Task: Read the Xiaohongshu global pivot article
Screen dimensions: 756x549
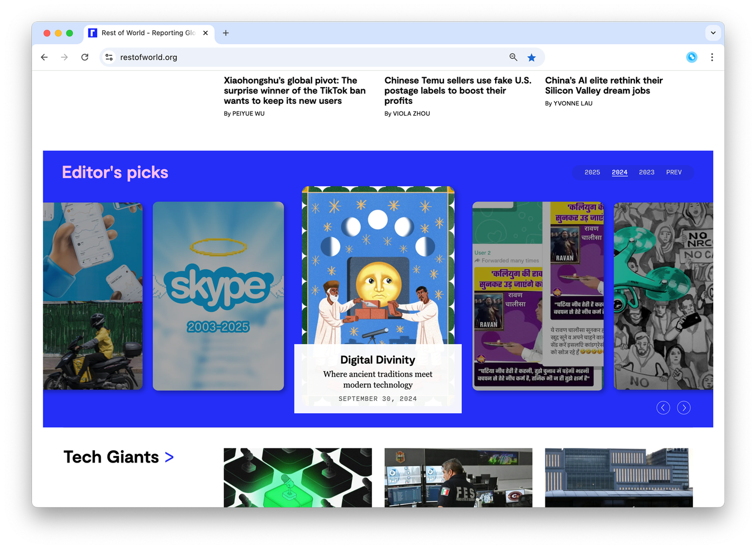Action: (x=294, y=91)
